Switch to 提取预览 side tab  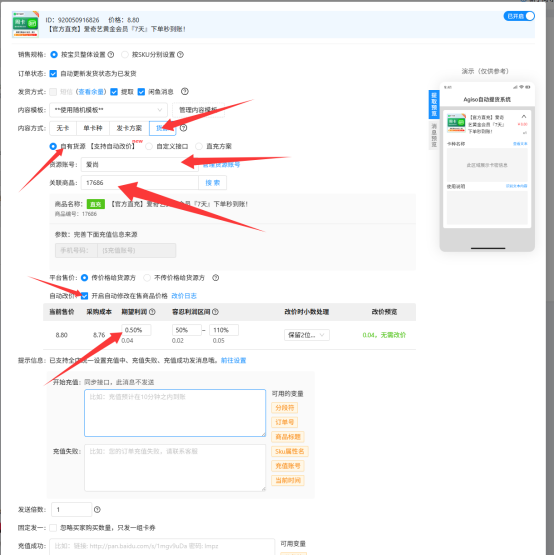434,104
